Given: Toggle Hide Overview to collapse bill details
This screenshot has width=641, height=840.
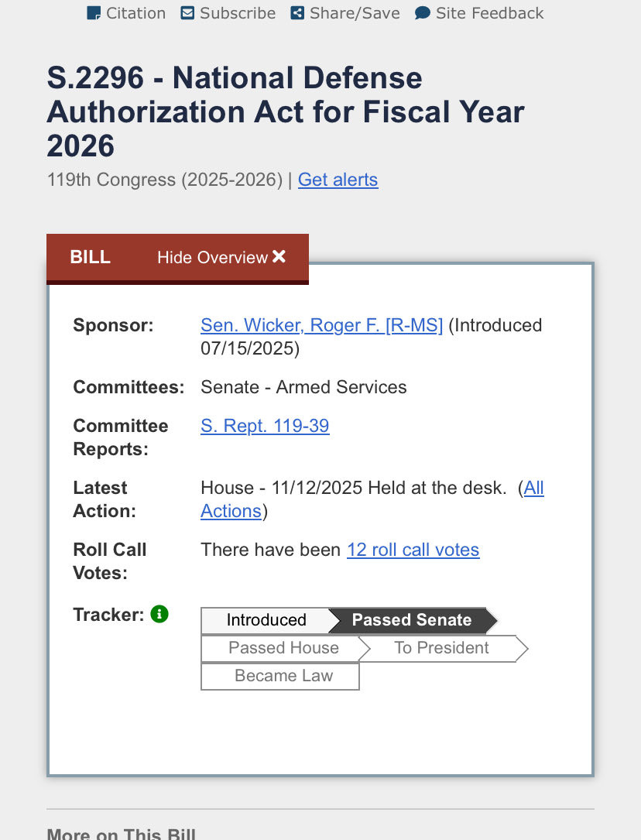Looking at the screenshot, I should 221,257.
